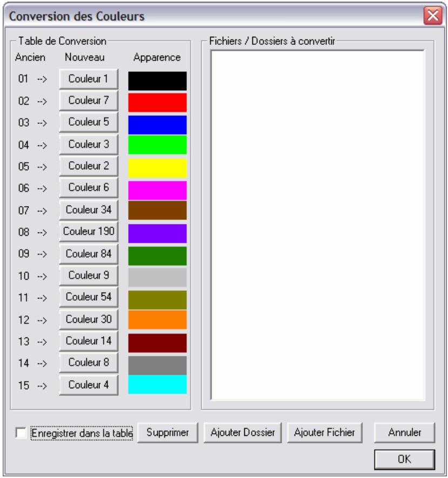Select the orange color swatch
448x478 pixels.
click(x=157, y=320)
